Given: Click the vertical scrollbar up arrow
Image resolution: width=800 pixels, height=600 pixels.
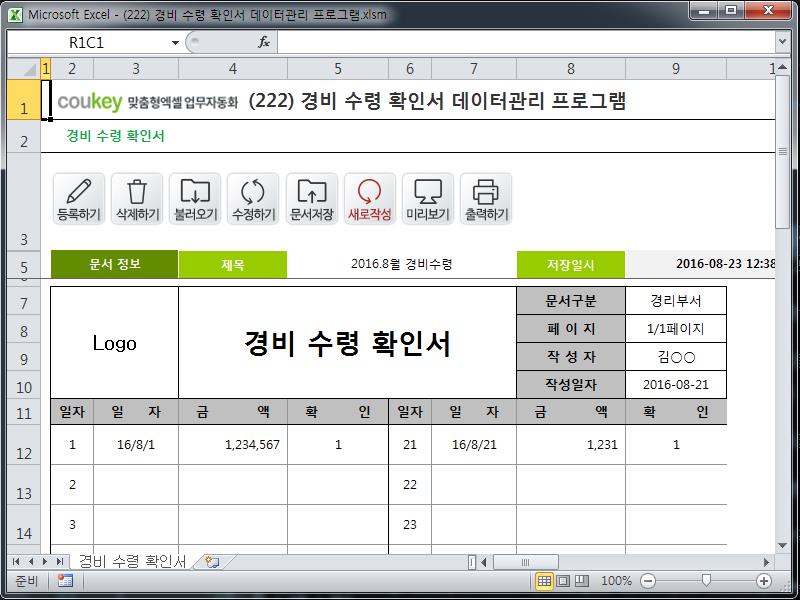Looking at the screenshot, I should pyautogui.click(x=783, y=68).
